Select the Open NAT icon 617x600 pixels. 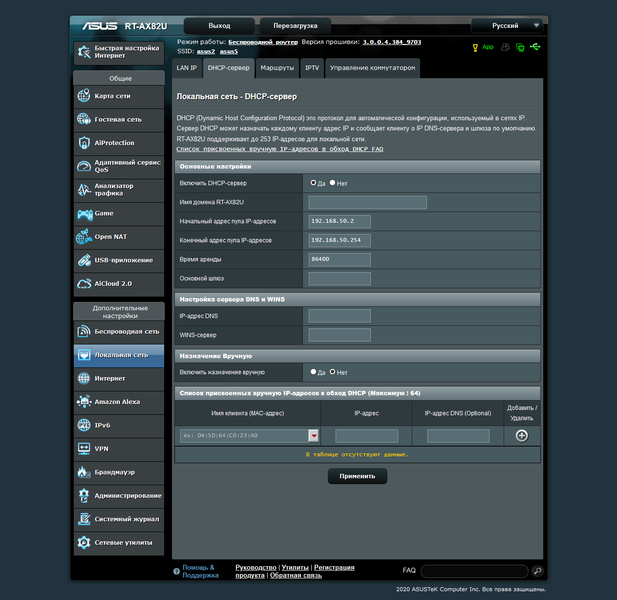[84, 236]
